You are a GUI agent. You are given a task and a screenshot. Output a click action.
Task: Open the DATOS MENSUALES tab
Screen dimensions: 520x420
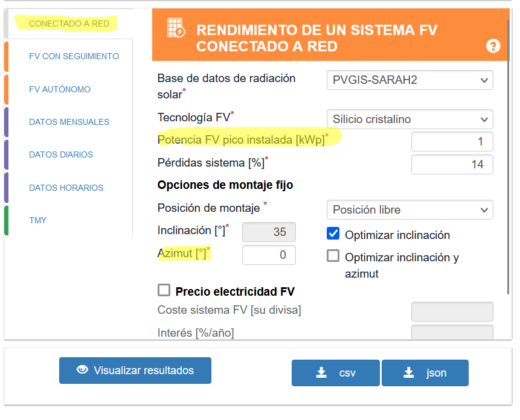pyautogui.click(x=69, y=122)
